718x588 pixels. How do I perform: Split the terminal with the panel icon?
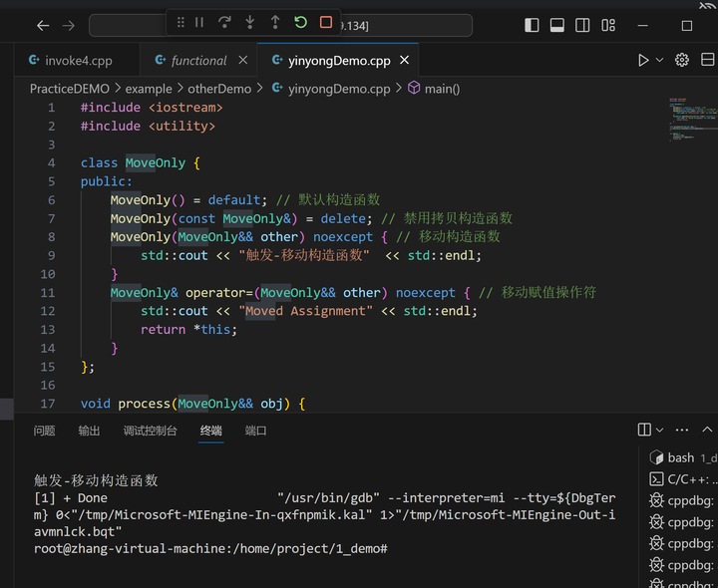tap(644, 430)
